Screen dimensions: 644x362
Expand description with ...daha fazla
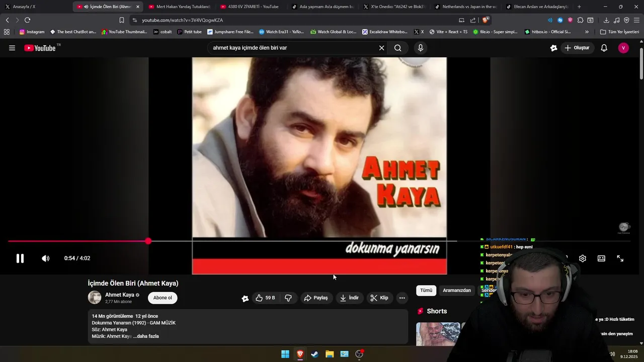pyautogui.click(x=146, y=336)
